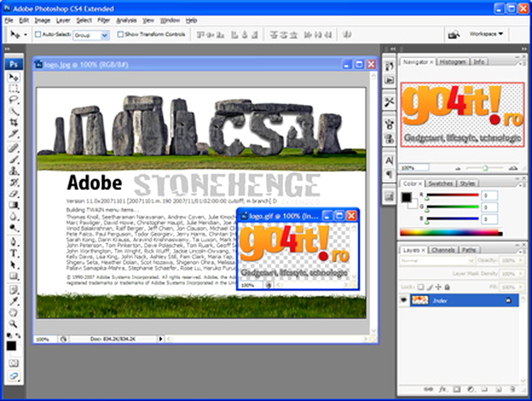The width and height of the screenshot is (532, 401).
Task: Switch to the Swatches tab
Action: 440,183
